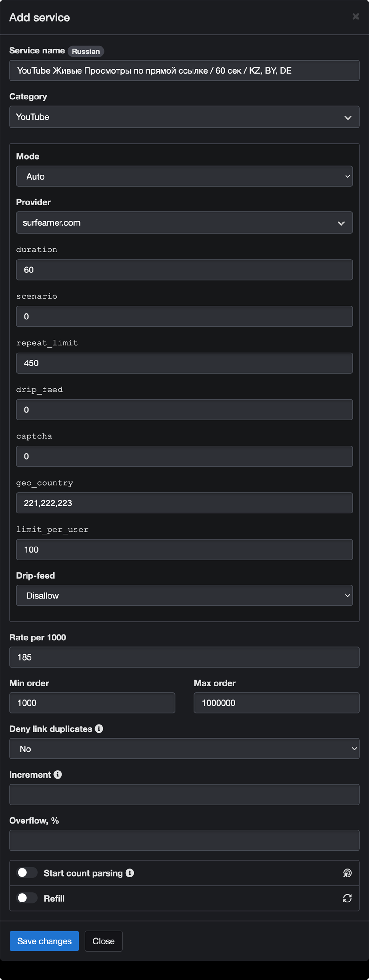The width and height of the screenshot is (369, 980).
Task: Click the Deny link duplicates info icon
Action: 99,729
